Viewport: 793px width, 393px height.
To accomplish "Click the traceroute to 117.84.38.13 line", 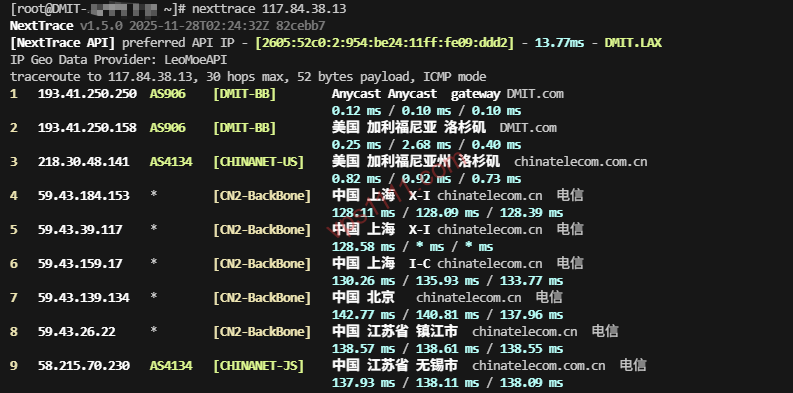I will coord(248,77).
